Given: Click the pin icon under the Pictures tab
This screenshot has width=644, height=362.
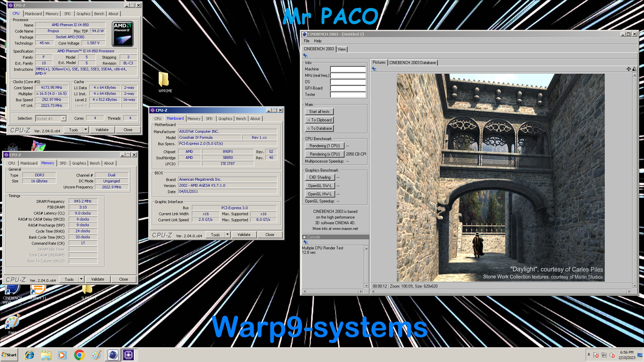Looking at the screenshot, I should tap(374, 69).
